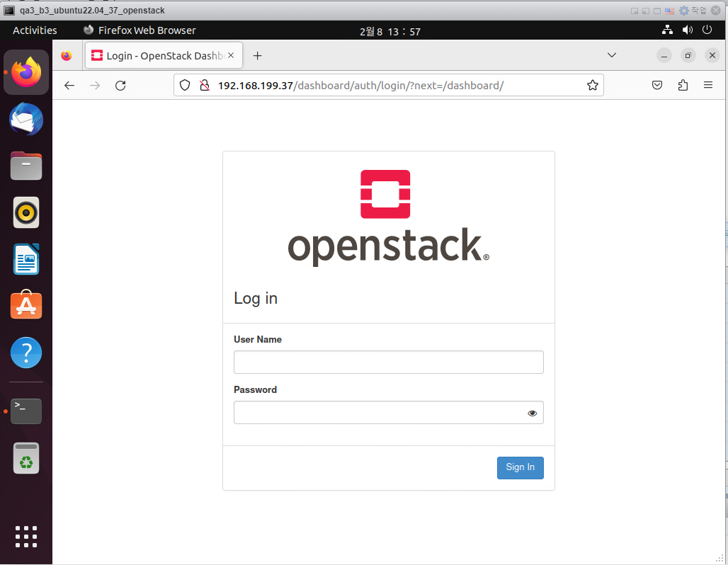Open the VM console settings gear
Image resolution: width=728 pixels, height=565 pixels.
pyautogui.click(x=684, y=10)
